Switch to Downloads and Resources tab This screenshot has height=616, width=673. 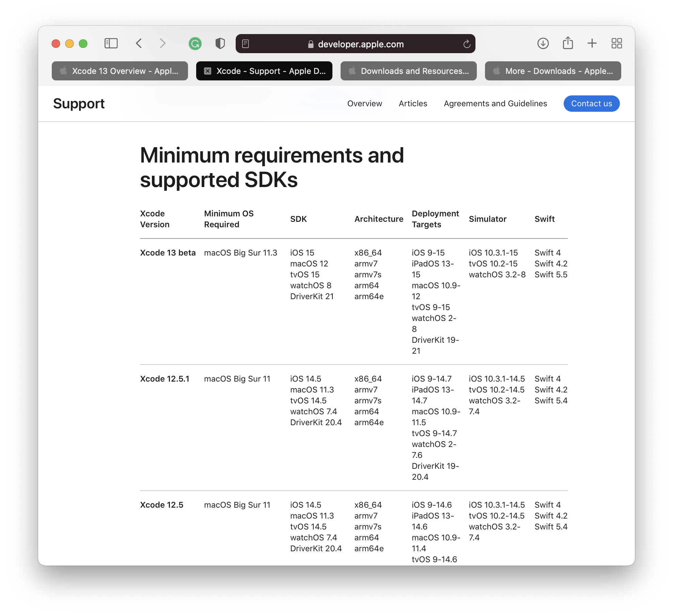[x=409, y=71]
